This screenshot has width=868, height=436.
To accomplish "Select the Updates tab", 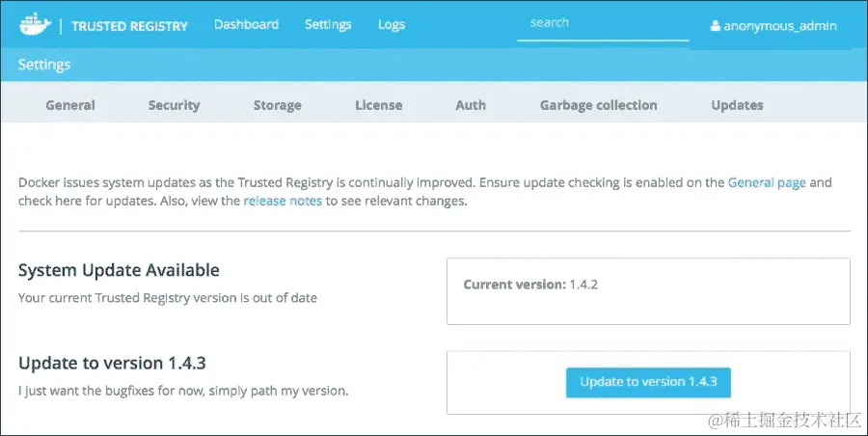I will (x=738, y=105).
